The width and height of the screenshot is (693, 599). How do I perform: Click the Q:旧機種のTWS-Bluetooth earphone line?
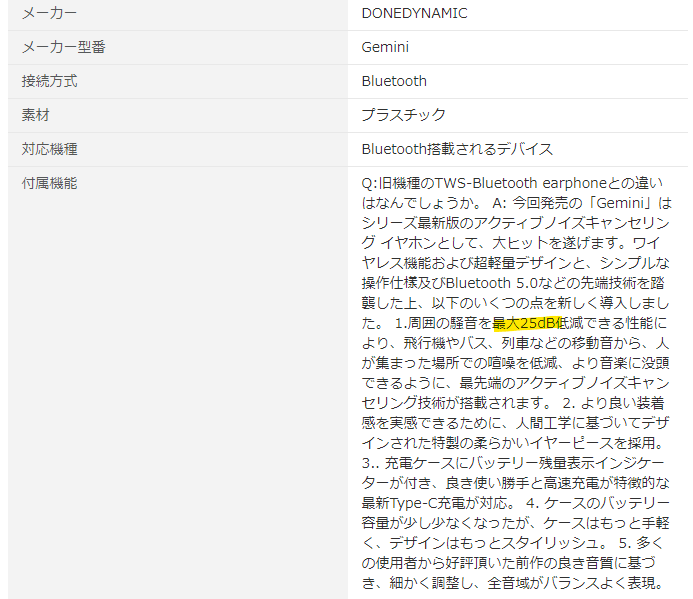(512, 183)
